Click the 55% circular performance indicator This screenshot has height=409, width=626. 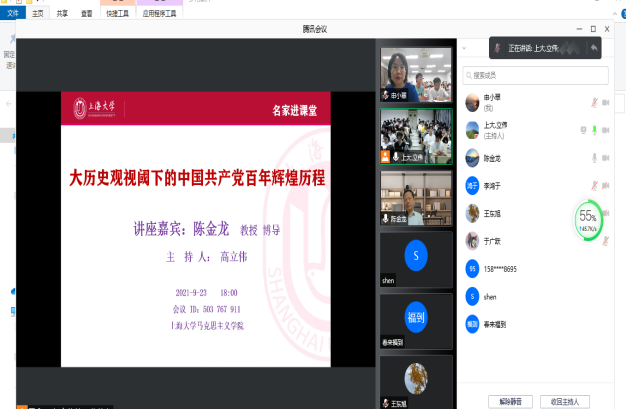tap(588, 218)
